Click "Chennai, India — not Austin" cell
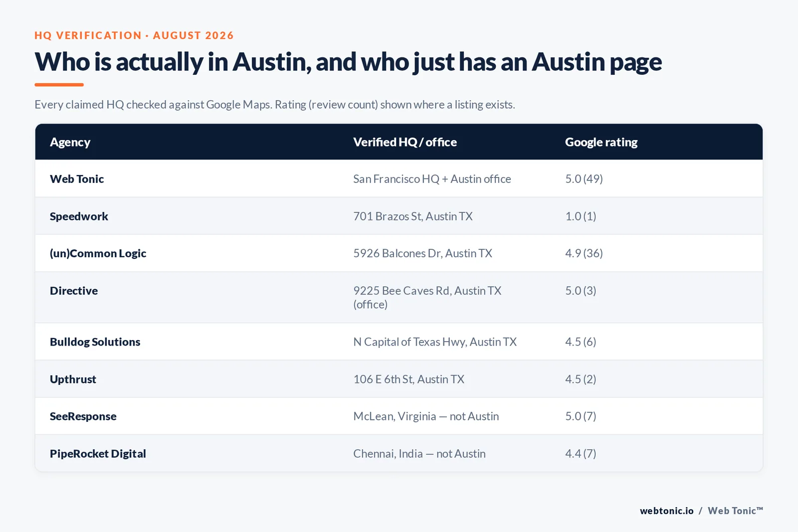This screenshot has height=532, width=798. click(x=419, y=454)
